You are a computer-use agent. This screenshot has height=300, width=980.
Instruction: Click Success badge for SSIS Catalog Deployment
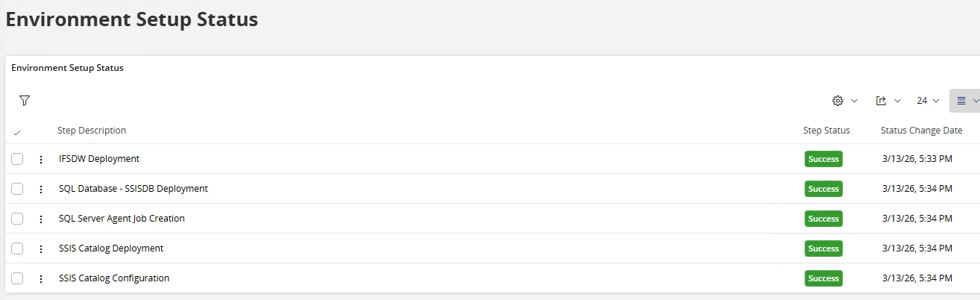pos(823,249)
